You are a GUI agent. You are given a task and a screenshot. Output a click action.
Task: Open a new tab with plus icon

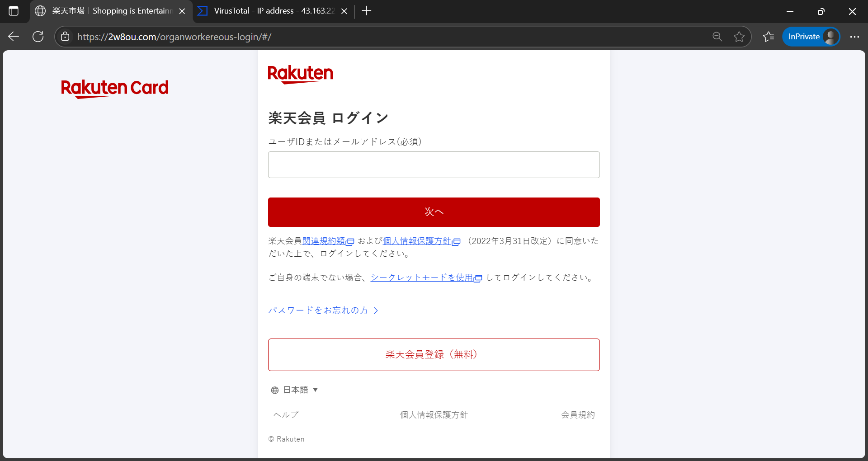[x=367, y=11]
